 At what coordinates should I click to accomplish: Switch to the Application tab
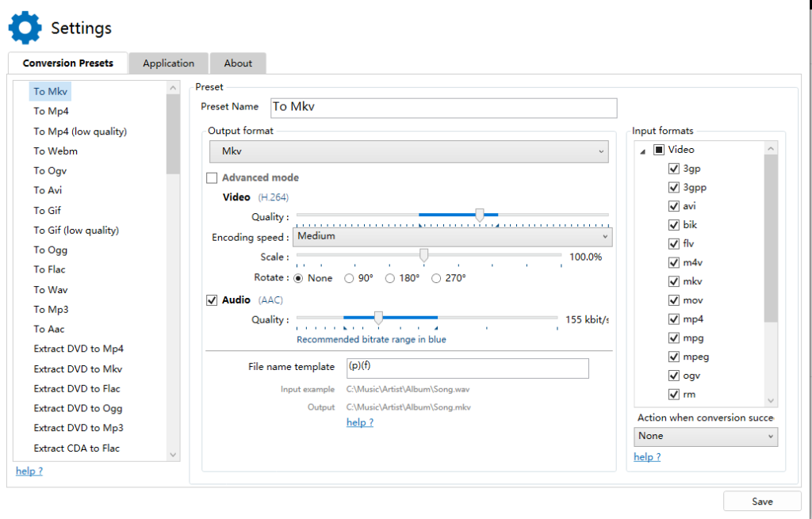(x=168, y=63)
